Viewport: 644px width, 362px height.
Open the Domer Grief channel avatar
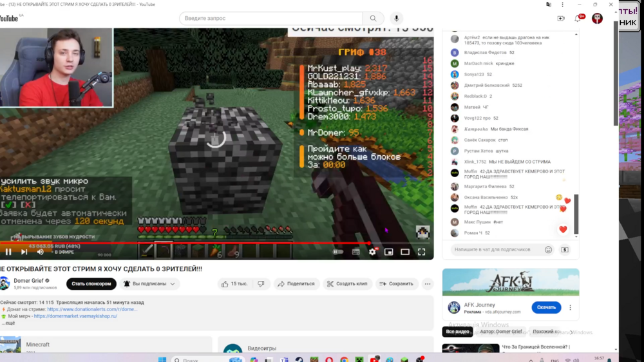[5, 283]
